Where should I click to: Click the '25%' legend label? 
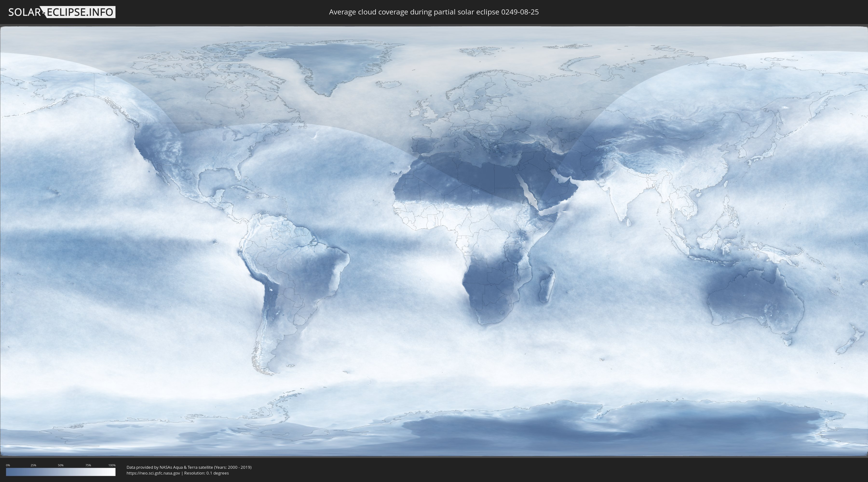[x=33, y=465]
